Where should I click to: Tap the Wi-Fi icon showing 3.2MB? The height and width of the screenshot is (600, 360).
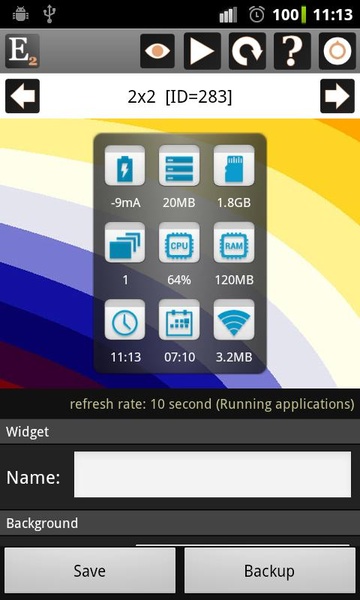[234, 320]
